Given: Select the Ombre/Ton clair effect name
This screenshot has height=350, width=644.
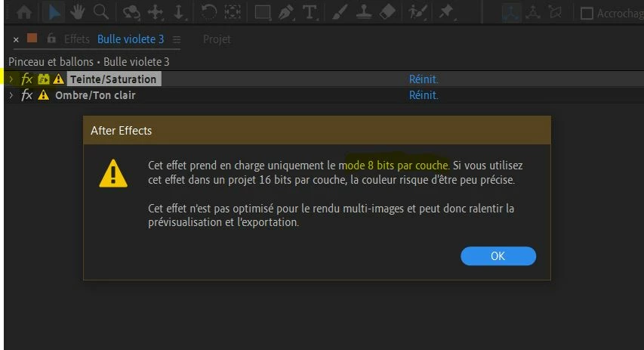Looking at the screenshot, I should tap(95, 95).
